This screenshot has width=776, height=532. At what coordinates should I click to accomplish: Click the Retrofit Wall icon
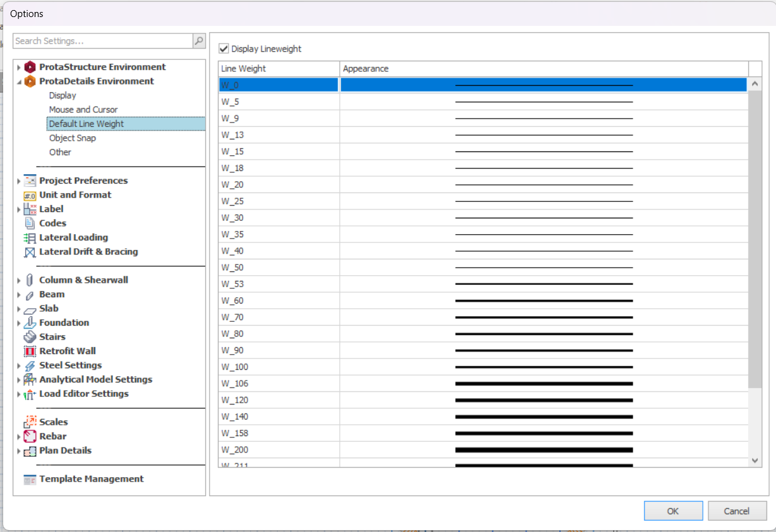(30, 351)
